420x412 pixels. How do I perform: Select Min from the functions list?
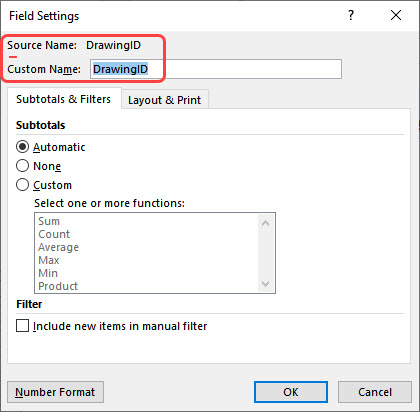(48, 273)
